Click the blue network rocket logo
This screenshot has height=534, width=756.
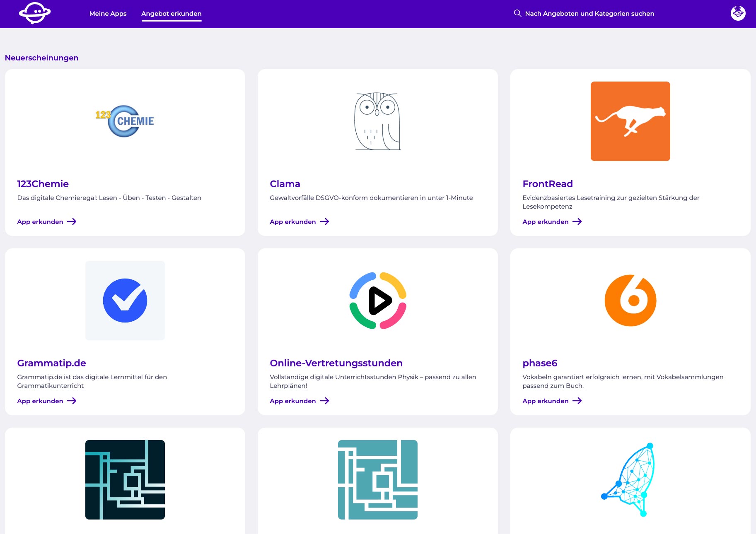click(628, 479)
